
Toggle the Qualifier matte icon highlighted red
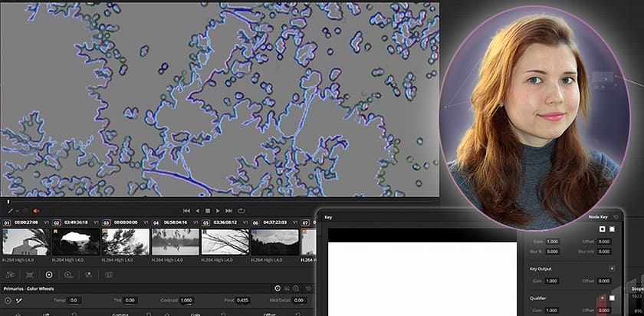pos(603,298)
